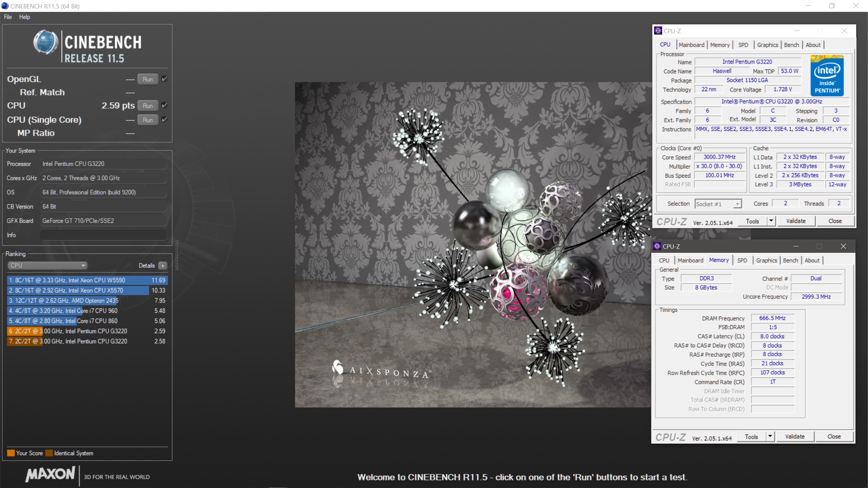Click the GFX Board field
Viewport: 868px width, 488px height.
tap(103, 221)
